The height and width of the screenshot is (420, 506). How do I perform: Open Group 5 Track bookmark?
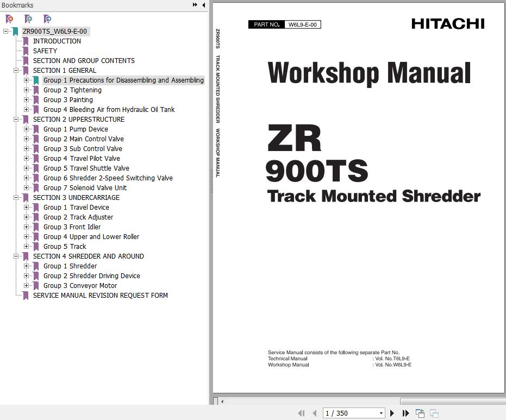[x=65, y=247]
